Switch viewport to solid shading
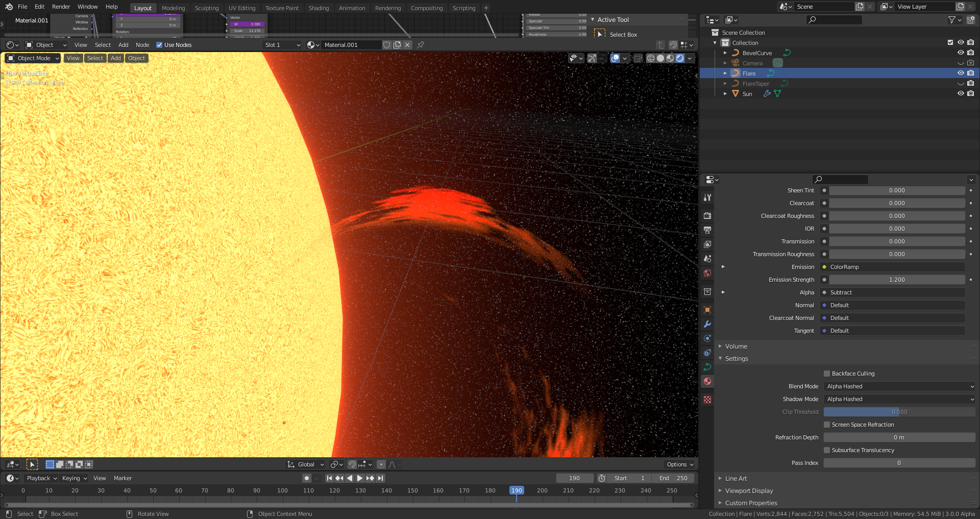 660,58
